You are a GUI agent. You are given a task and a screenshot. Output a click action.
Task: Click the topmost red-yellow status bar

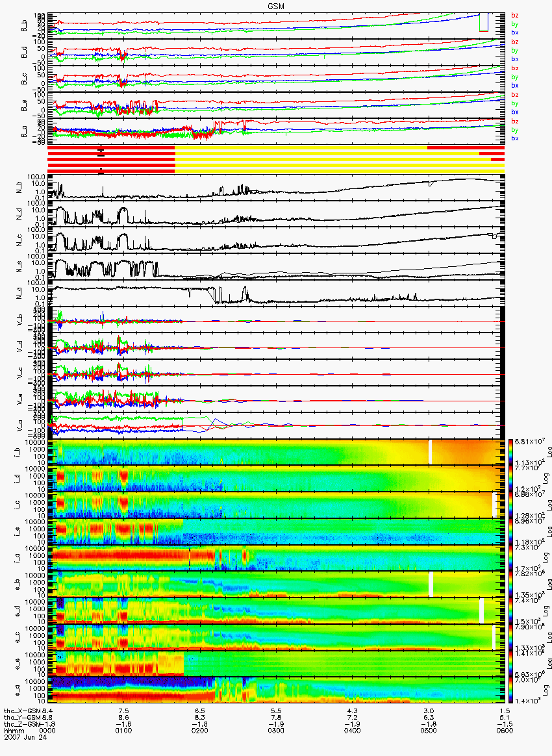[276, 147]
